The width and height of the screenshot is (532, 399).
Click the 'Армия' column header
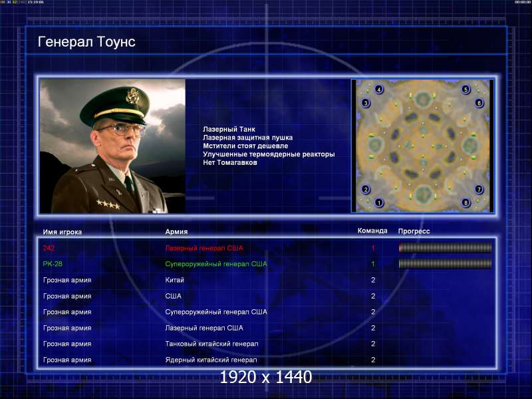pyautogui.click(x=176, y=231)
